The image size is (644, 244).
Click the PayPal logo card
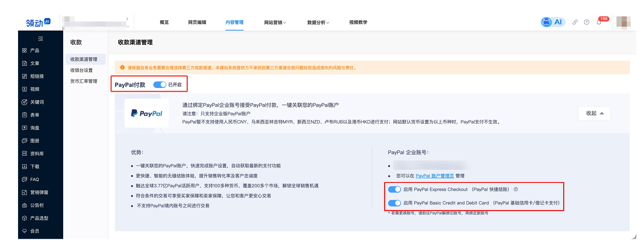coord(147,113)
